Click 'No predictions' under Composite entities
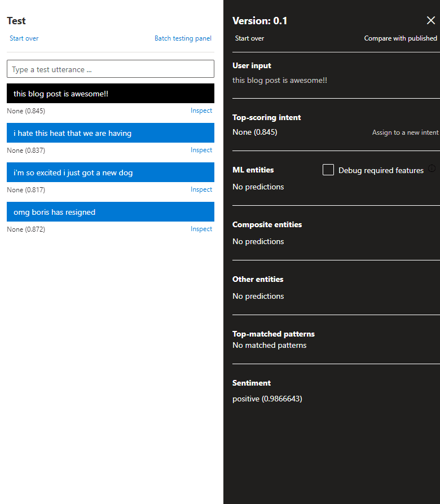The image size is (440, 504). [258, 241]
